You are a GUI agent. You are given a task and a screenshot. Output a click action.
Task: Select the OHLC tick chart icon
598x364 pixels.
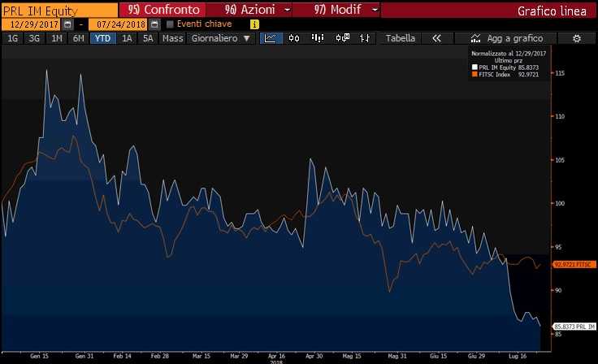click(365, 38)
